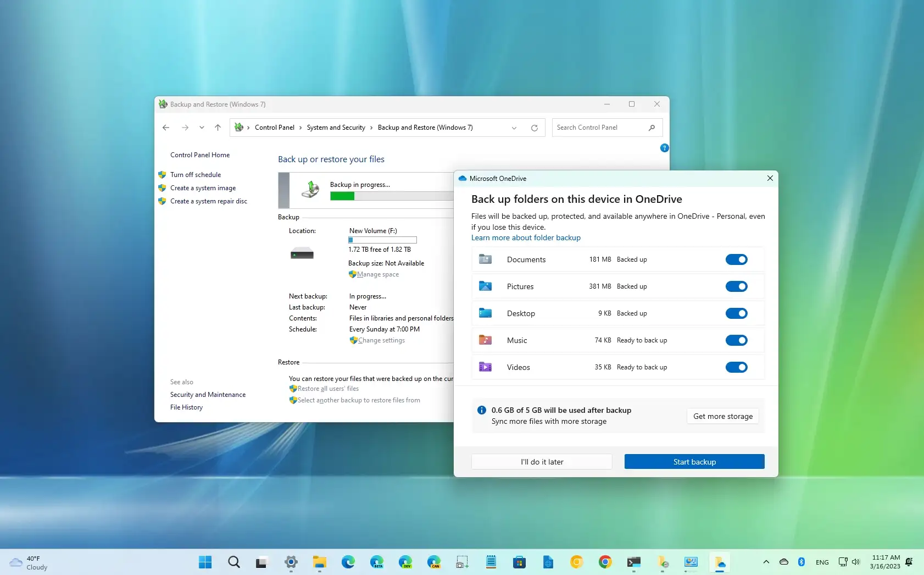
Task: Click the refresh icon in the address bar
Action: (x=535, y=128)
